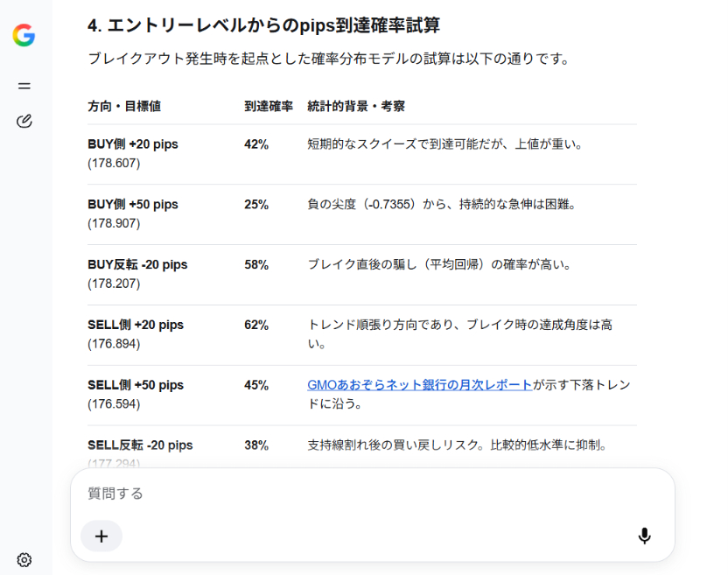Click the Google logo icon
Screen dimensions: 728x575
coord(24,35)
